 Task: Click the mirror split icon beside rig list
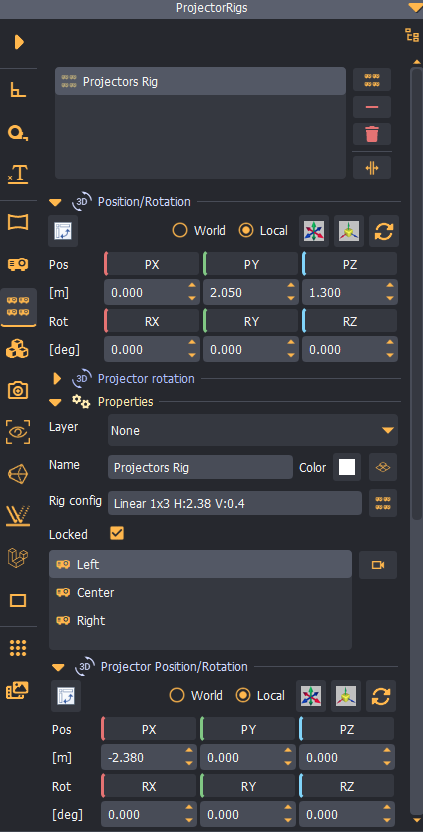[x=372, y=168]
